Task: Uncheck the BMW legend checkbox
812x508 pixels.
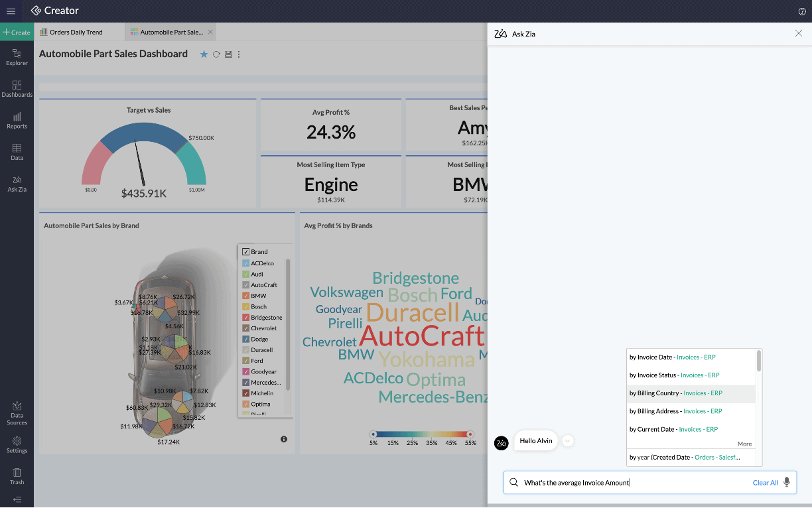Action: pos(246,296)
